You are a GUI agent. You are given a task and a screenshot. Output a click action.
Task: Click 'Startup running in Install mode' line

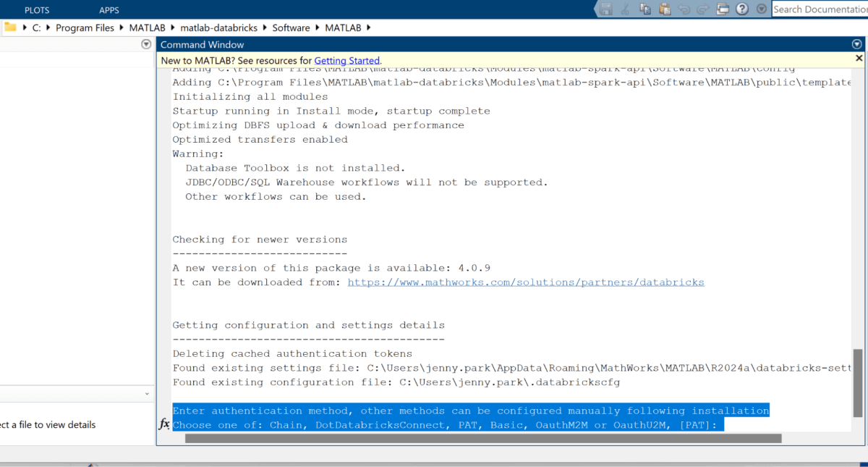[331, 111]
